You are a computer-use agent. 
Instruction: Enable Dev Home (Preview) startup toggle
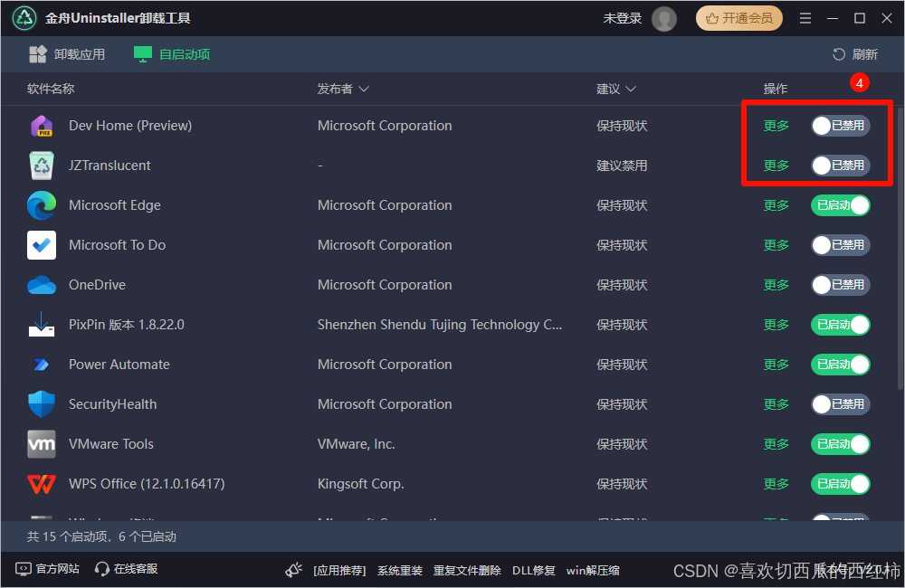pyautogui.click(x=841, y=125)
